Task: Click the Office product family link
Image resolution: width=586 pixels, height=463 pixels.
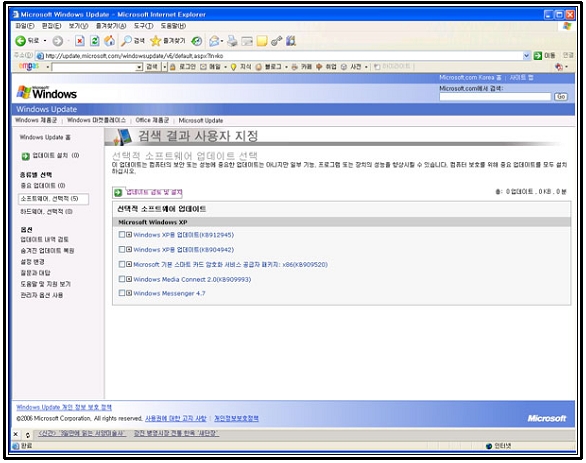Action: pyautogui.click(x=152, y=120)
